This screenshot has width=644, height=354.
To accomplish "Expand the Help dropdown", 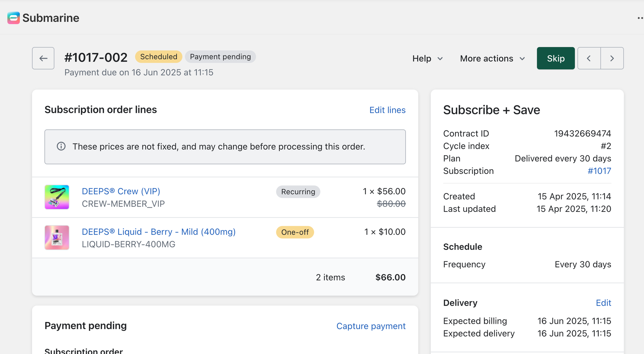I will point(427,58).
